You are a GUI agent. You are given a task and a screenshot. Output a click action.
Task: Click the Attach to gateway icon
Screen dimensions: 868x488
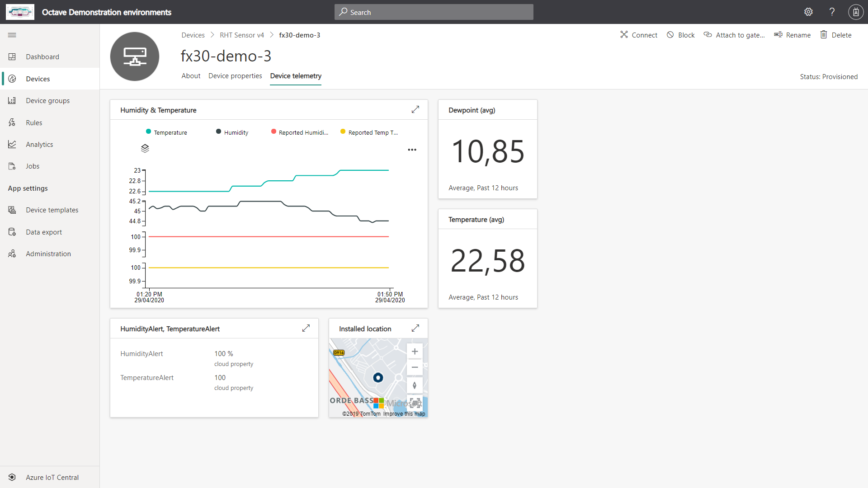(x=708, y=34)
